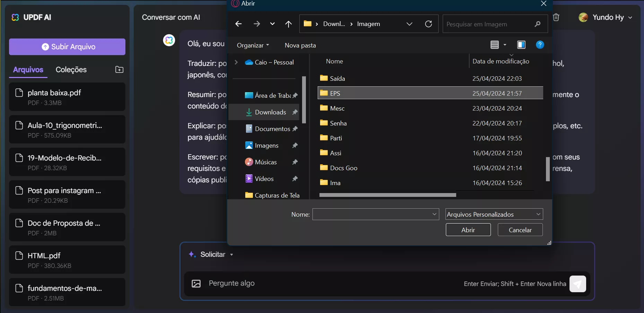
Task: Open the file type dropdown Arquivos Personalizados
Action: point(494,214)
